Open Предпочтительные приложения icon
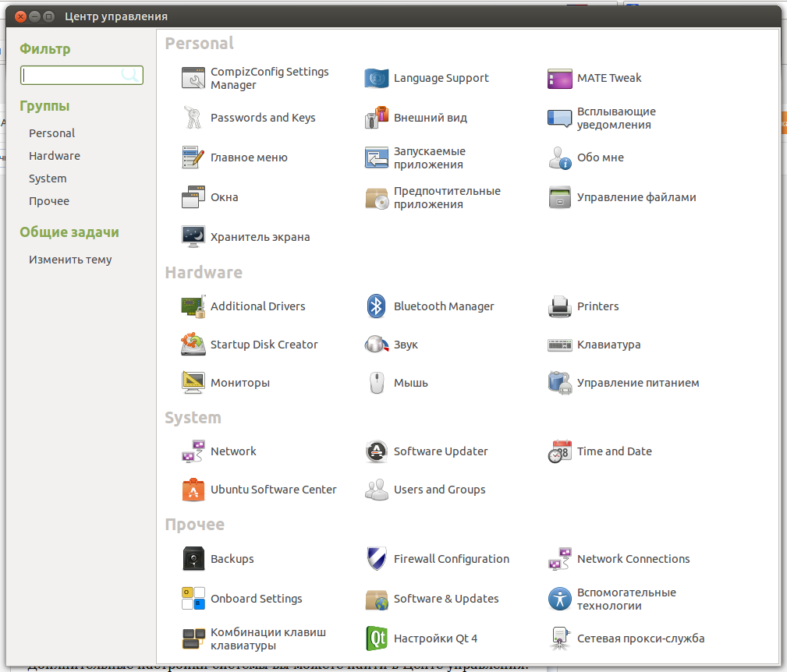 coord(377,197)
